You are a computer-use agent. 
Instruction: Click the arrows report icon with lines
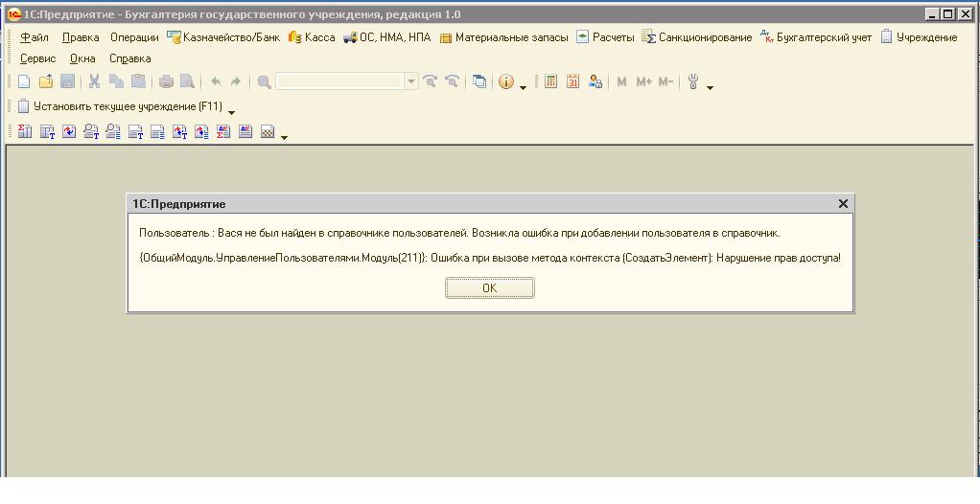point(201,131)
